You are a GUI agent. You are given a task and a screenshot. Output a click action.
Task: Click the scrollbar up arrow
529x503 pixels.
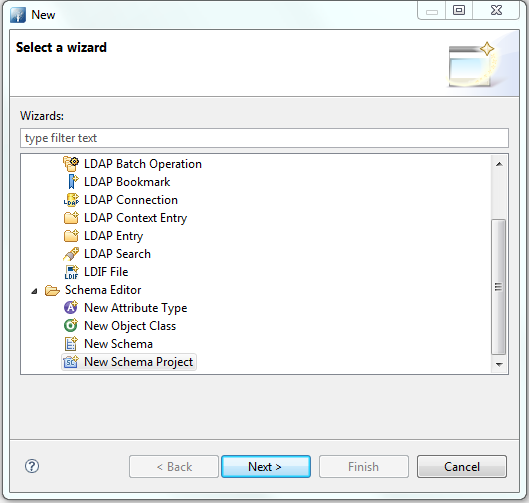coord(499,164)
